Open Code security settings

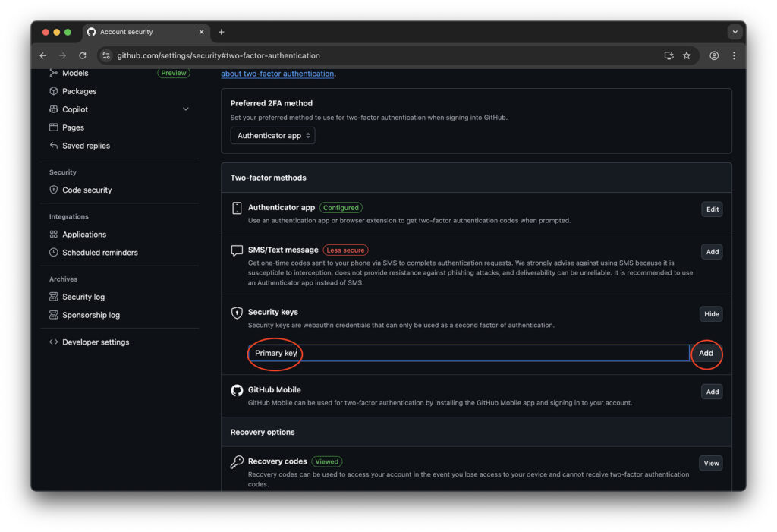coord(87,190)
